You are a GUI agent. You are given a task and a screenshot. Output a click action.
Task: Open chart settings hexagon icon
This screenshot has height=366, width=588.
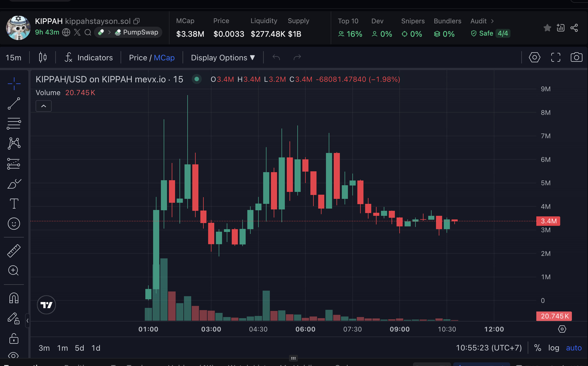tap(535, 57)
